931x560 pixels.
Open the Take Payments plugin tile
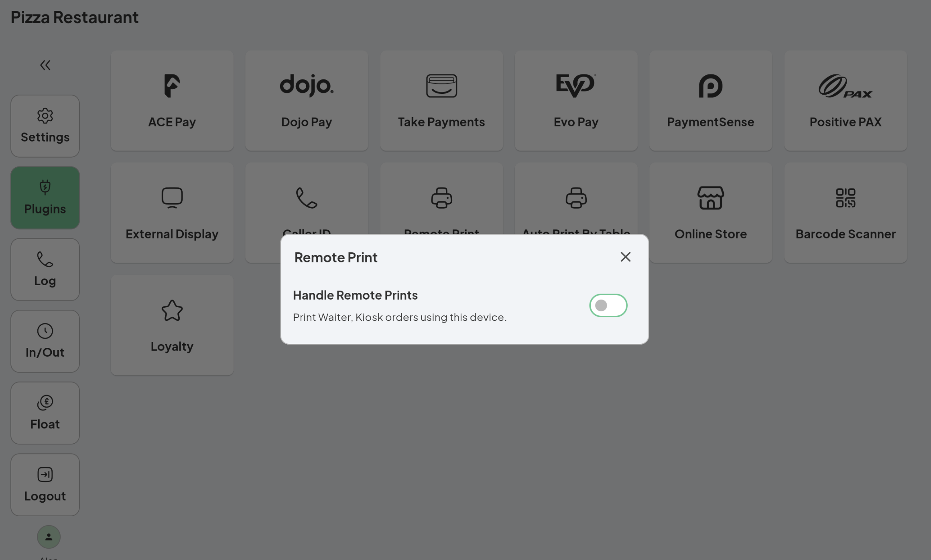click(441, 101)
